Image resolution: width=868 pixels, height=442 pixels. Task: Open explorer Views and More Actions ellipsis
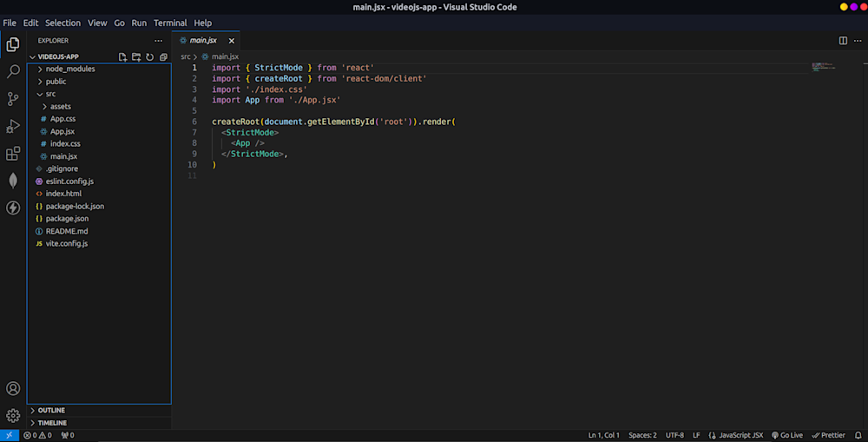click(x=158, y=41)
